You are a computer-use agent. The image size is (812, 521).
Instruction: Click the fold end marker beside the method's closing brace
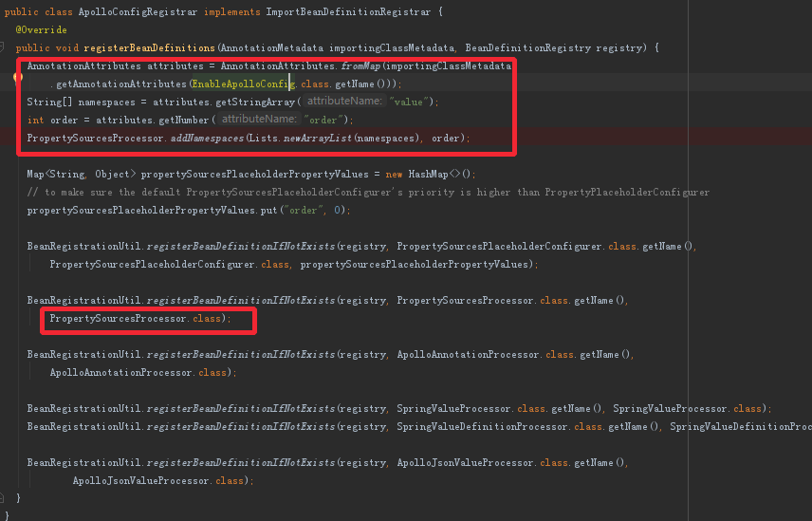click(2, 498)
